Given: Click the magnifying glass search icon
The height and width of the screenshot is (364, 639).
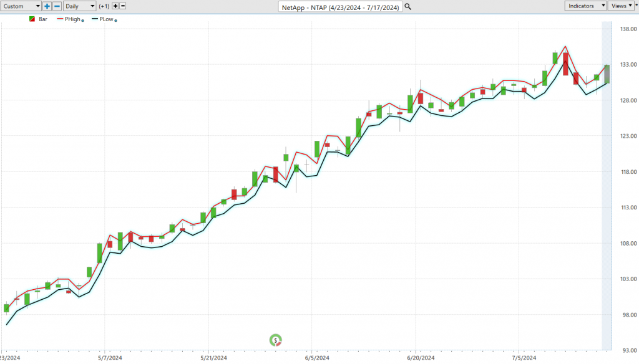Looking at the screenshot, I should coord(408,6).
